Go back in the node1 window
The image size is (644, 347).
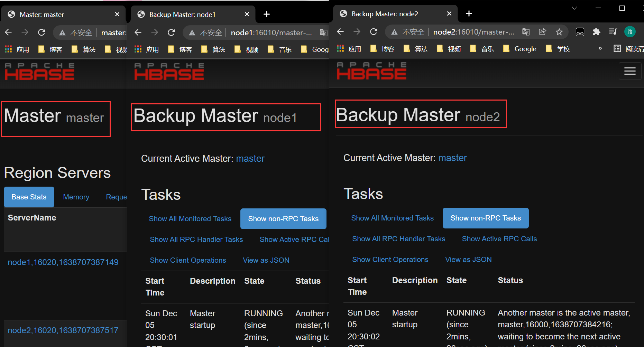(x=138, y=32)
